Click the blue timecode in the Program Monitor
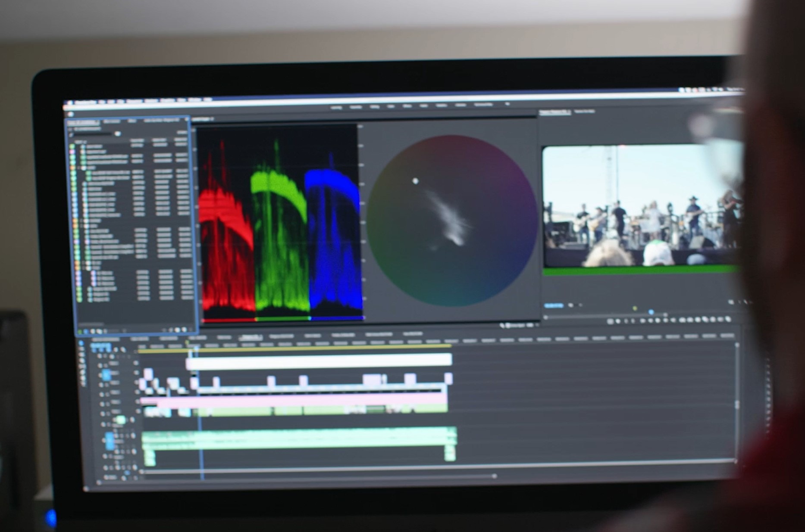 pos(554,305)
